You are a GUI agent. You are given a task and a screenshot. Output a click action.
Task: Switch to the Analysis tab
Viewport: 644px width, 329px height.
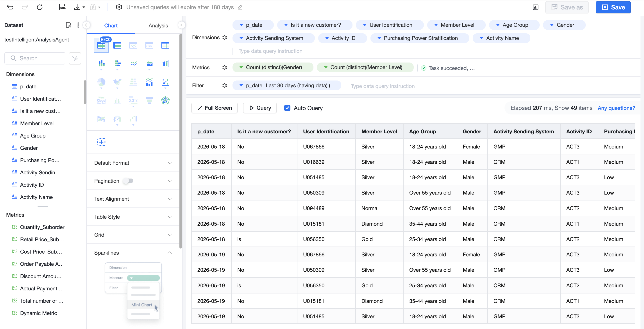[x=158, y=25]
